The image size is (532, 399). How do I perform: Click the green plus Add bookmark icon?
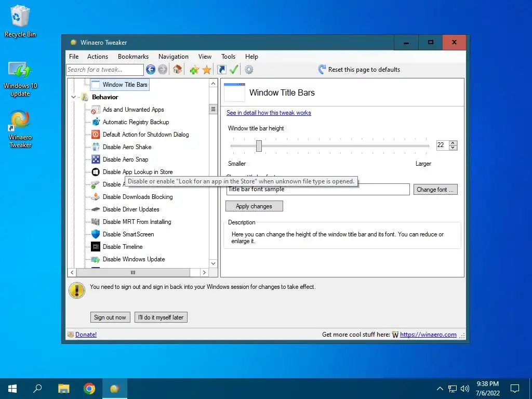click(x=194, y=70)
